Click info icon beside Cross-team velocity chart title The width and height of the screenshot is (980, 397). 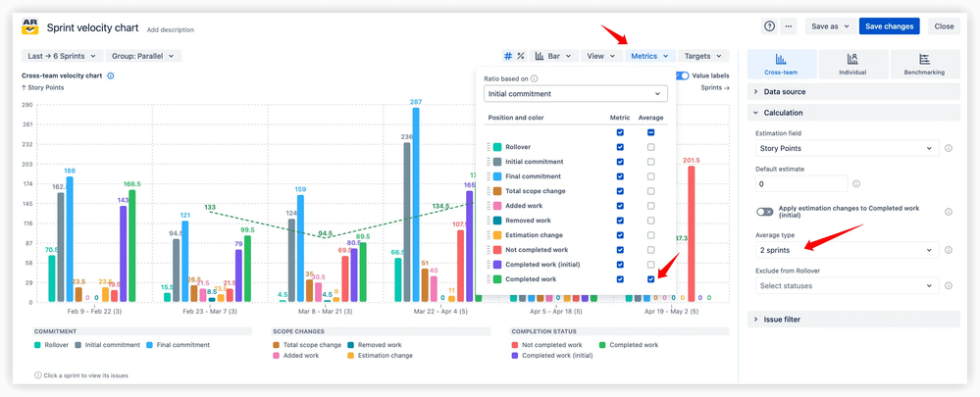point(111,75)
